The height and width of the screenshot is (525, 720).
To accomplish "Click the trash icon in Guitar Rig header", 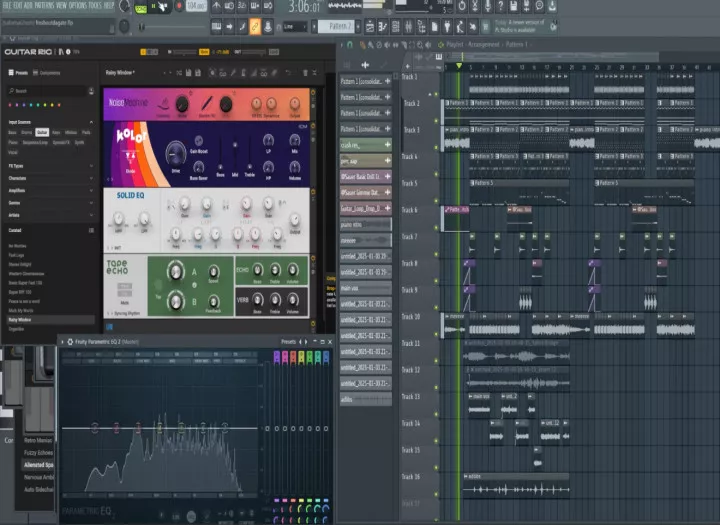I will coord(305,73).
